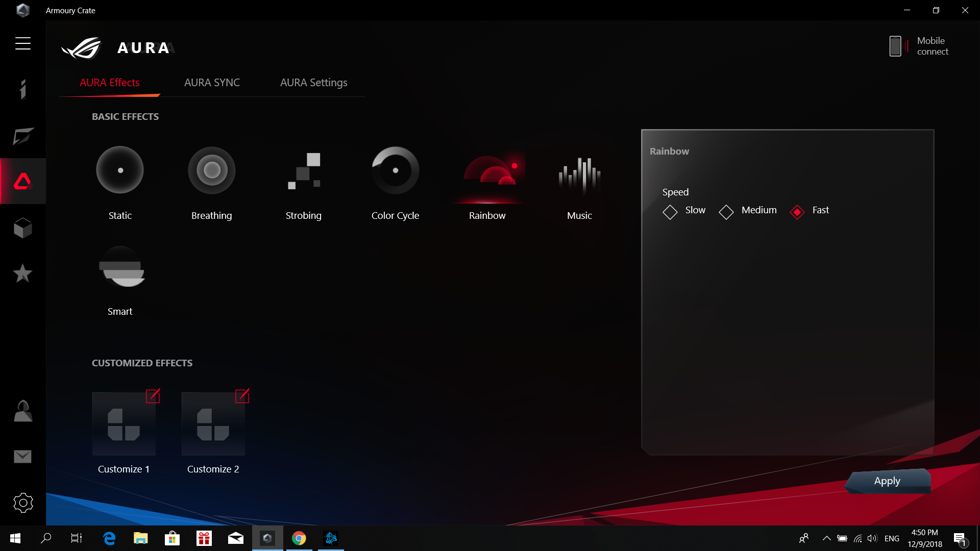Open the Windows Start menu
980x551 pixels.
tap(15, 538)
